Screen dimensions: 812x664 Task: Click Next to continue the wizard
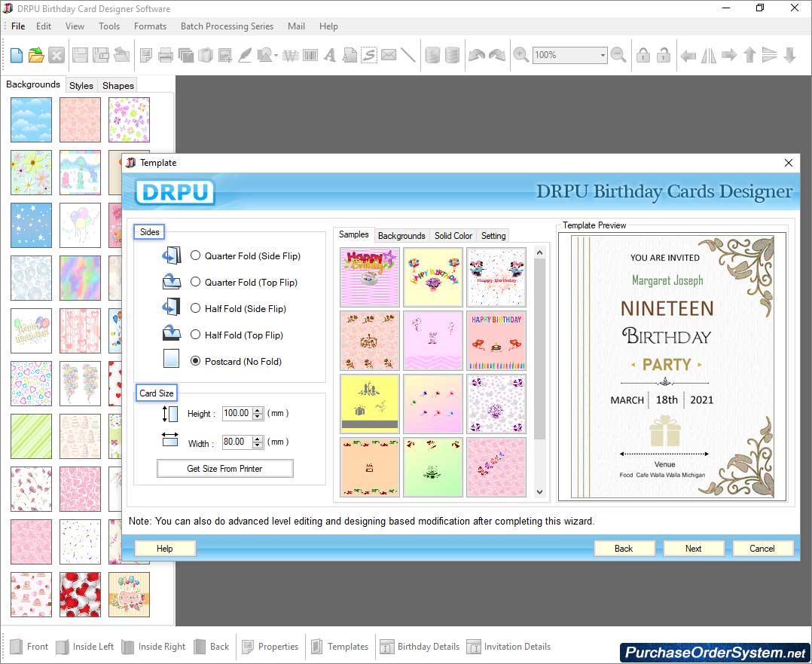(693, 549)
